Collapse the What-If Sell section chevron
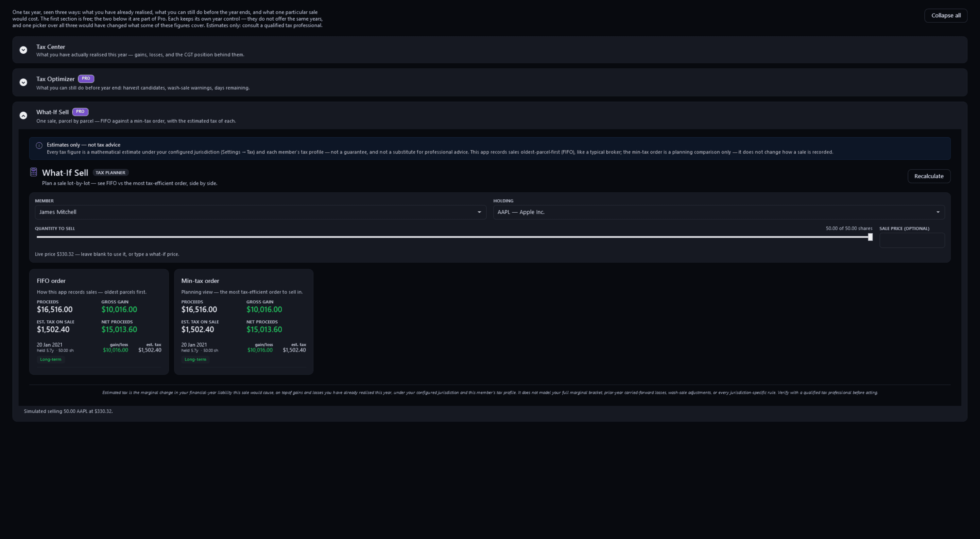Screen dimensions: 980x539 pos(23,115)
